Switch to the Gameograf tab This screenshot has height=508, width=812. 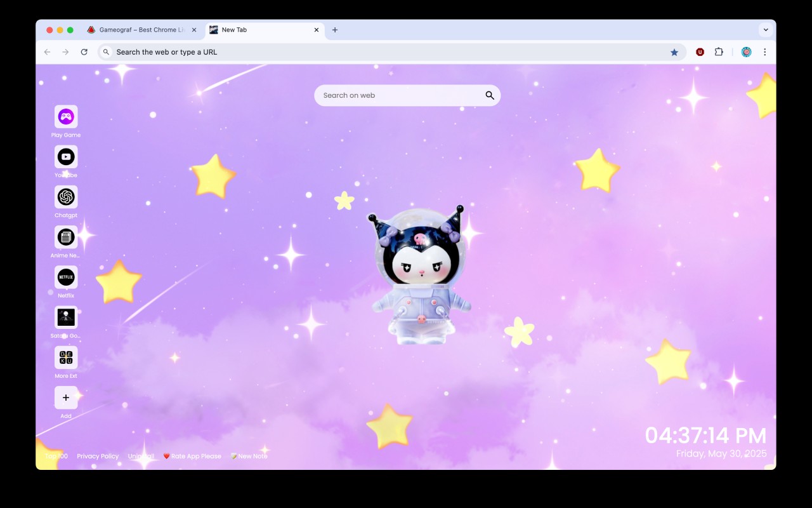pos(141,30)
